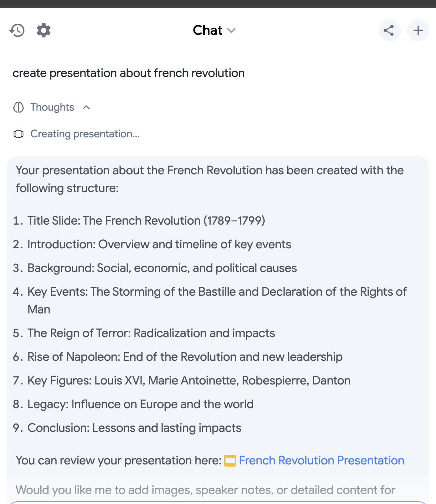This screenshot has height=504, width=436.
Task: Click the 'Would you like me to add images' text
Action: (x=205, y=490)
